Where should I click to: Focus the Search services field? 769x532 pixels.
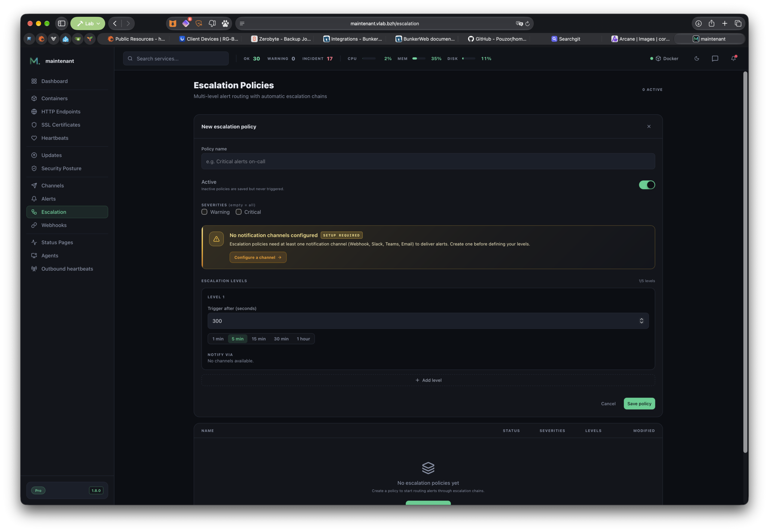pyautogui.click(x=176, y=59)
